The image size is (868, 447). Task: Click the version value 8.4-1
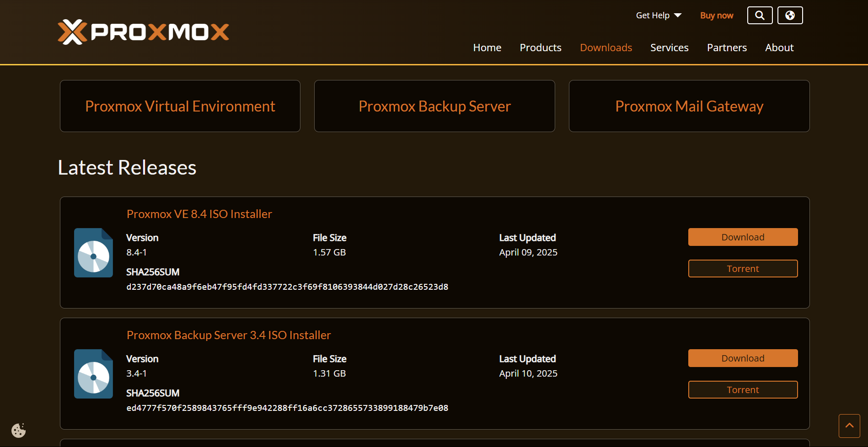(x=136, y=252)
